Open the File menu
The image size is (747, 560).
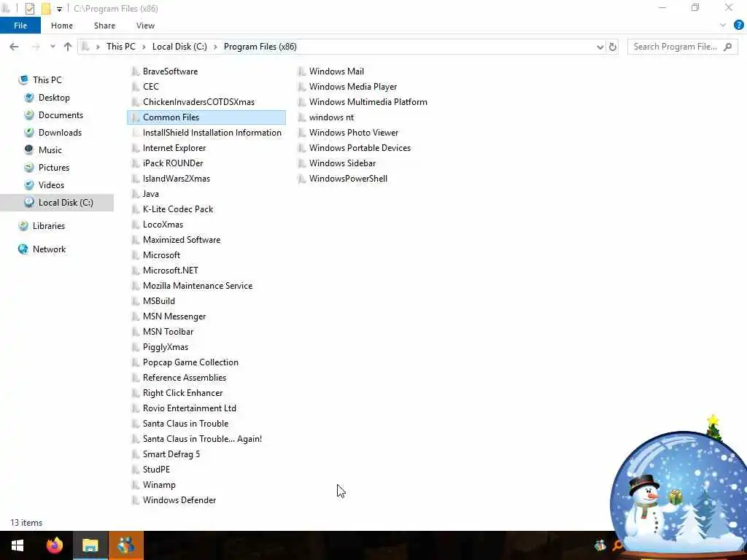pos(20,26)
